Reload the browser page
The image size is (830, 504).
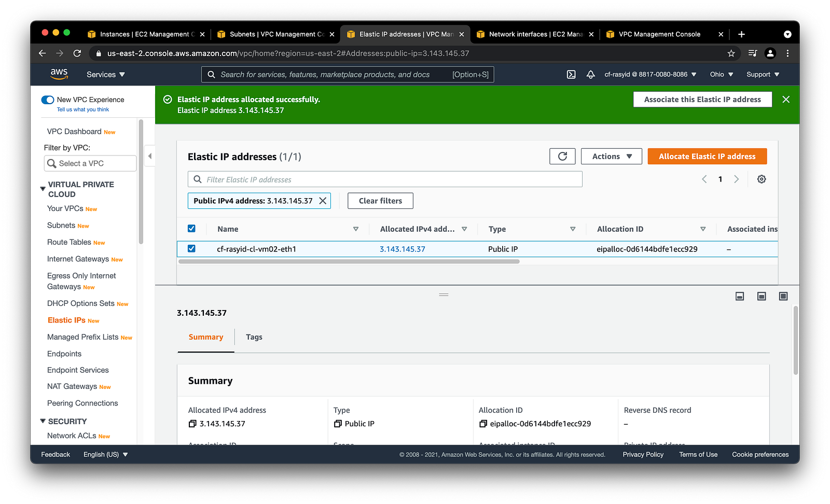coord(77,53)
